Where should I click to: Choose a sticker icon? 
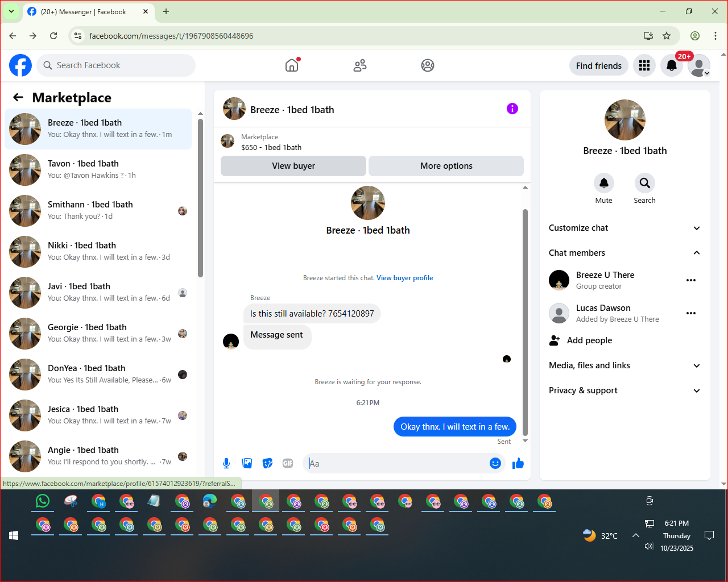pyautogui.click(x=267, y=463)
